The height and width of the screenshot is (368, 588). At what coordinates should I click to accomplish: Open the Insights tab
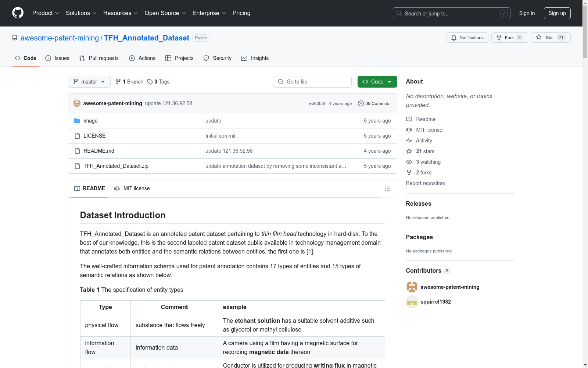[x=255, y=58]
